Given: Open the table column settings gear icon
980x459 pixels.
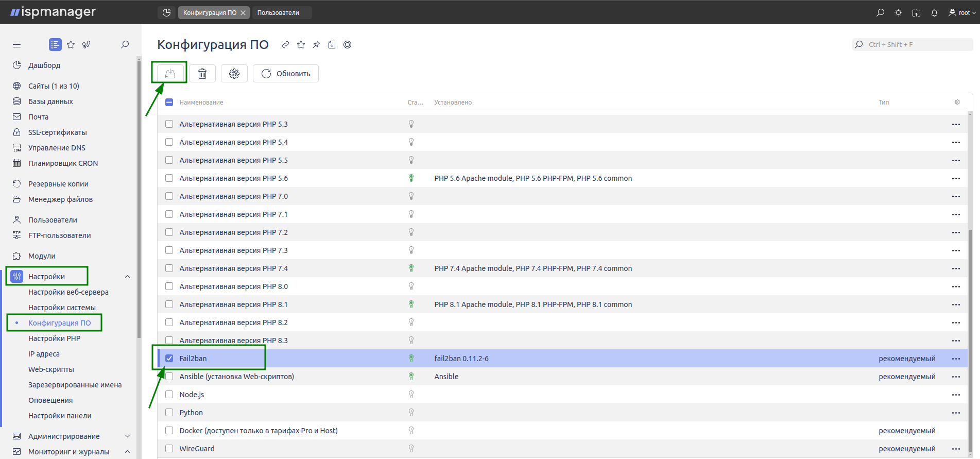Looking at the screenshot, I should [957, 102].
